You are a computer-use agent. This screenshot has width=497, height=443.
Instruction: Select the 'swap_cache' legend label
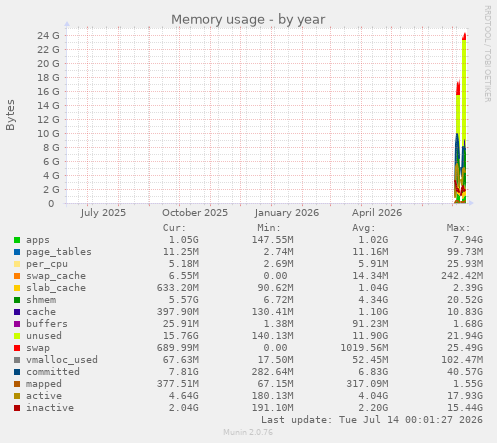56,276
